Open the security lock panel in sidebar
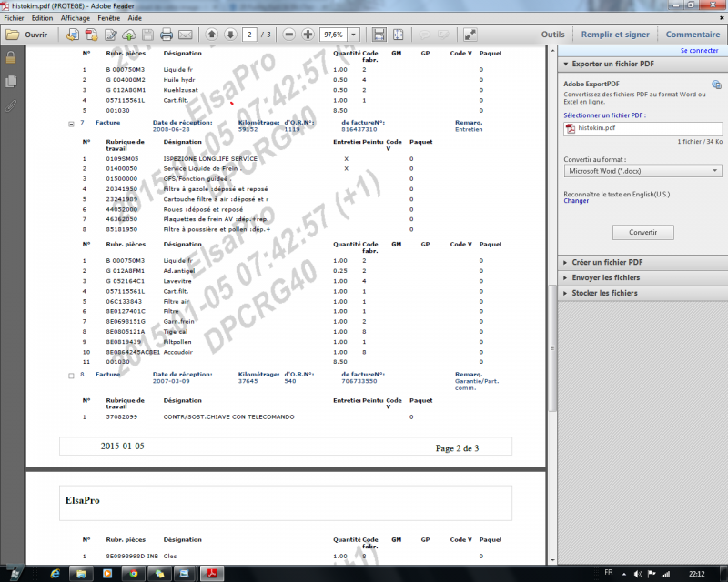 11,57
